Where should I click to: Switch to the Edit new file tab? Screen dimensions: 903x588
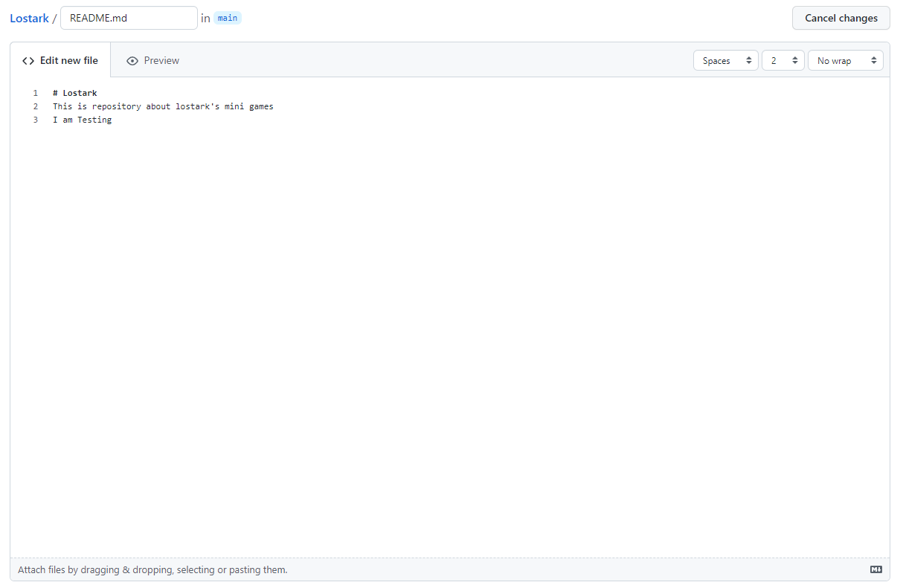point(60,60)
